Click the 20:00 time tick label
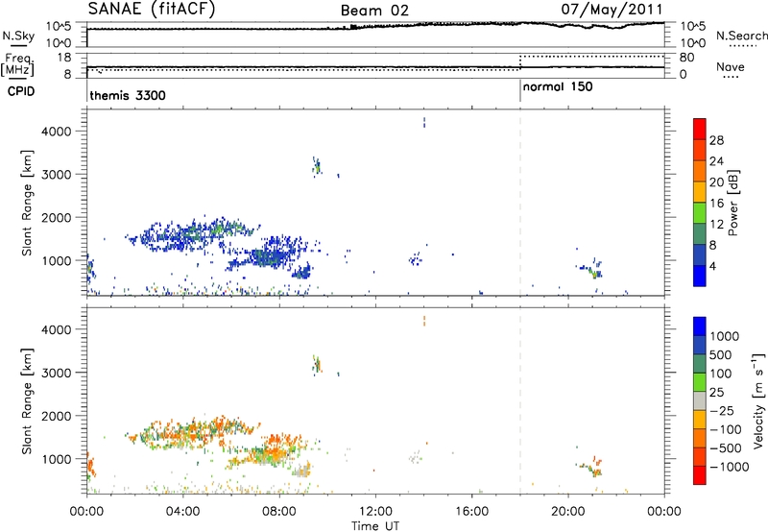The width and height of the screenshot is (768, 532). pos(567,512)
